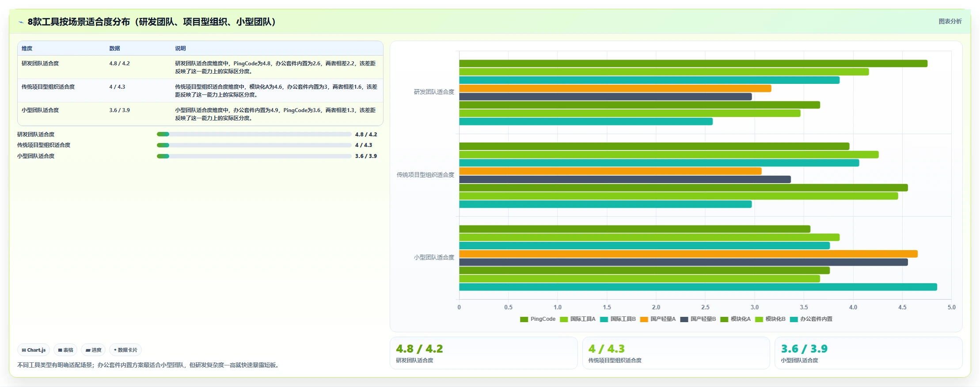Screen dimensions: 980x387
Task: Click the orange 国产轻量A bar in 传统项目型组织适合度 group
Action: point(610,171)
